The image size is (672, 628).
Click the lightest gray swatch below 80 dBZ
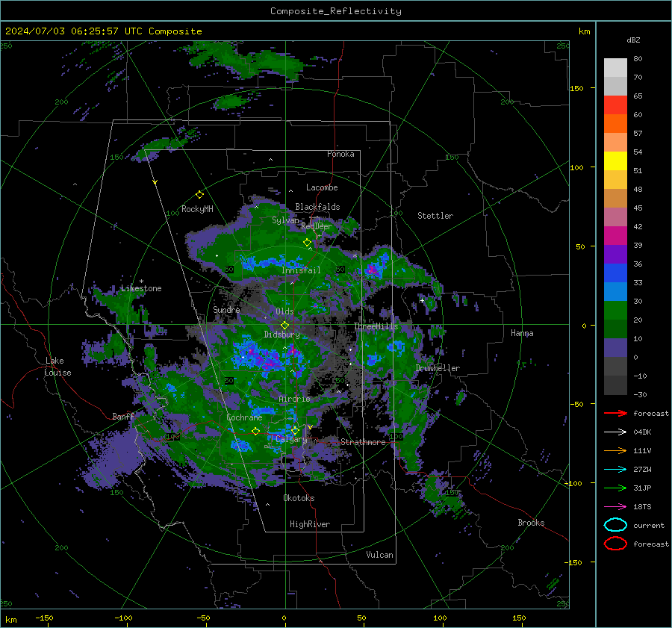615,68
